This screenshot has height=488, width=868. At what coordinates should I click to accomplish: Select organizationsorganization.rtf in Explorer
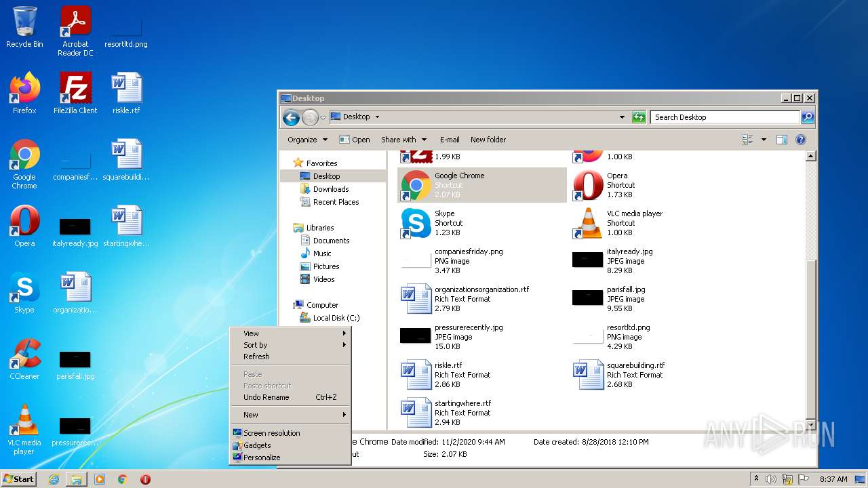pyautogui.click(x=481, y=299)
